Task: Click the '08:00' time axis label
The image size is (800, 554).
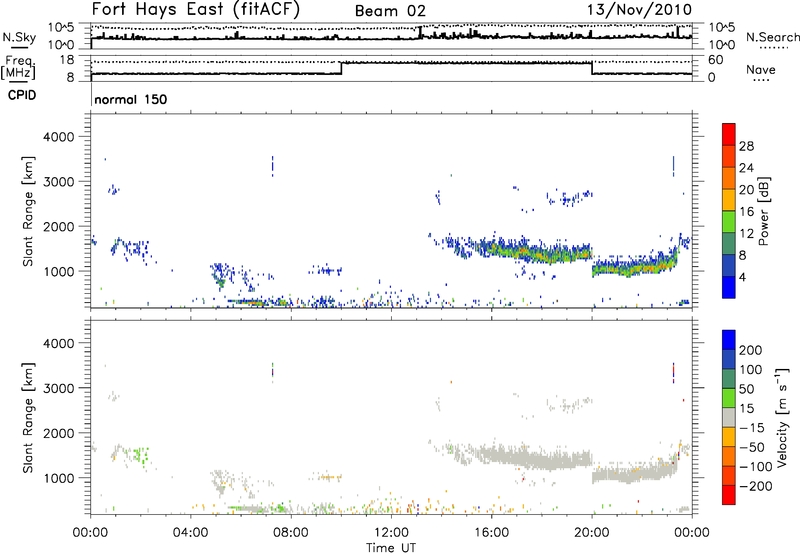Action: [x=291, y=533]
